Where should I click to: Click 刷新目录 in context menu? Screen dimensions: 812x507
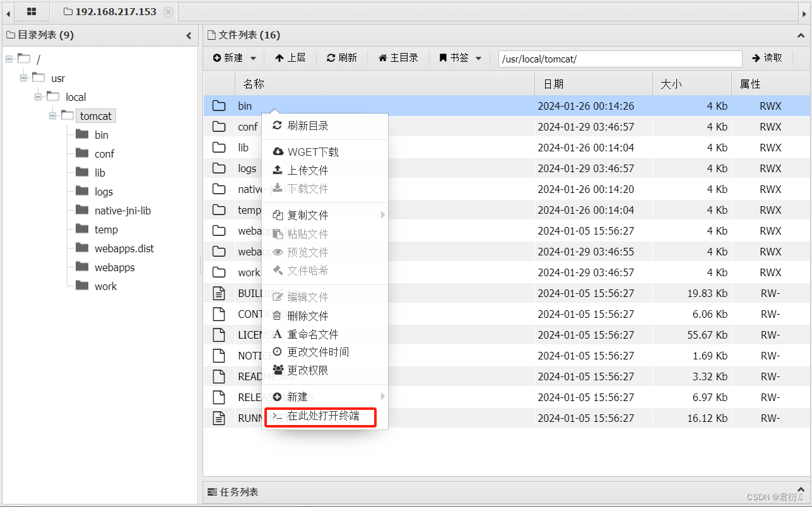click(325, 126)
